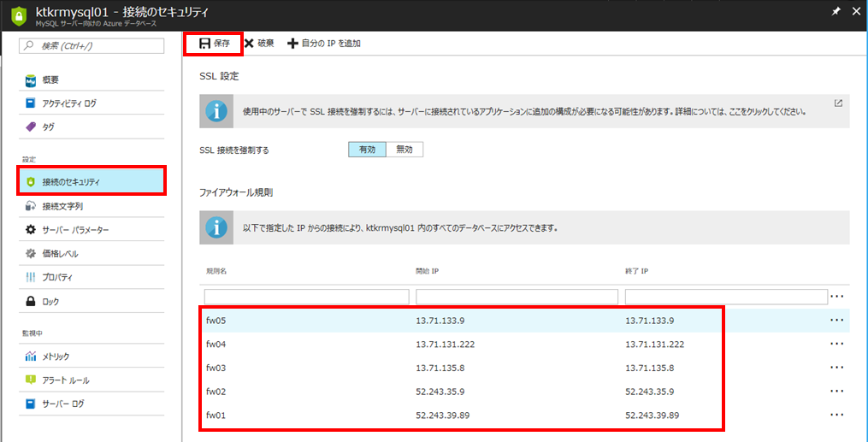This screenshot has height=442, width=868.
Task: Select the fw03 rule name cell
Action: coord(216,368)
